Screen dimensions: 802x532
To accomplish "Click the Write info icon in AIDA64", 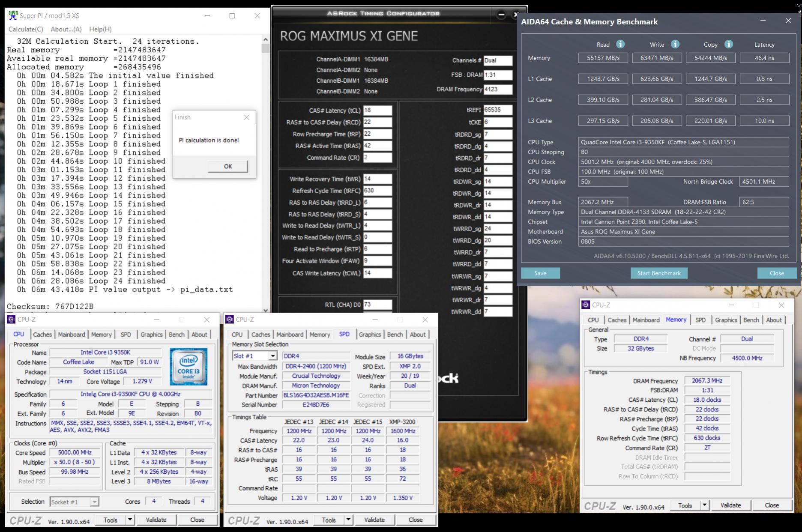I will coord(675,44).
